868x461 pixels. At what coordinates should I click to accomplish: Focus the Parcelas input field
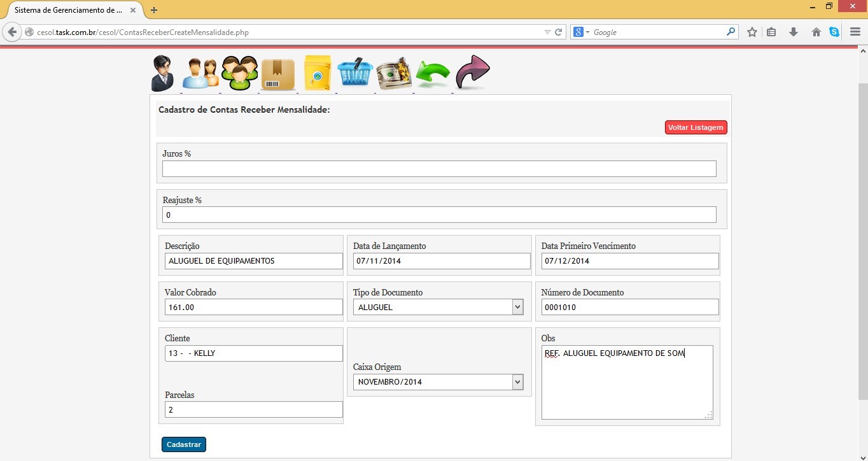[253, 410]
